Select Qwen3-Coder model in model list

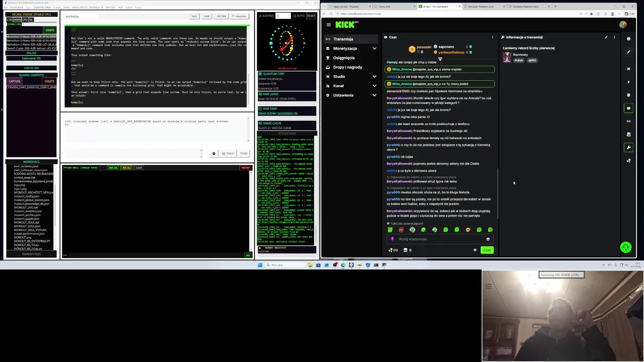tap(31, 48)
